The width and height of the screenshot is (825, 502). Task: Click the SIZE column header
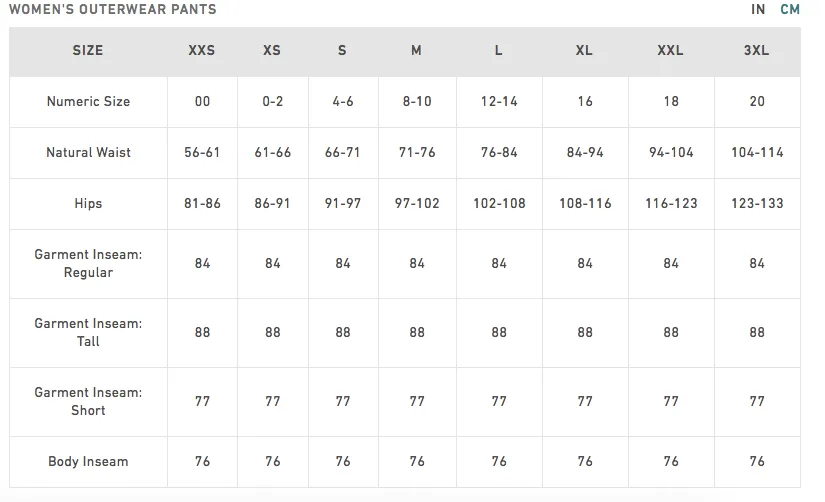click(88, 51)
